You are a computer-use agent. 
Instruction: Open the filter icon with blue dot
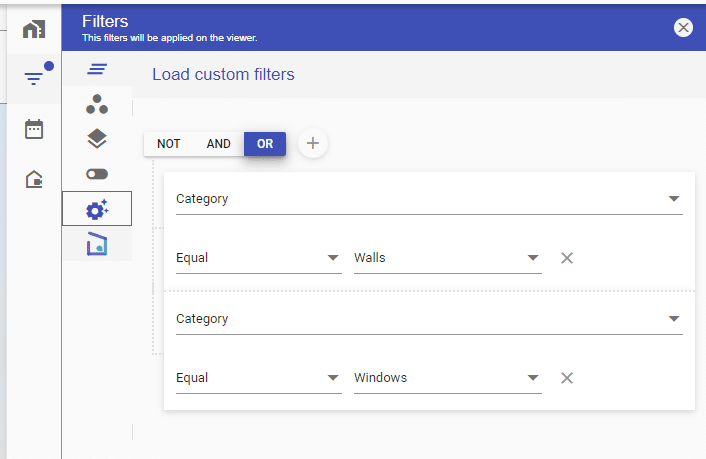(x=34, y=79)
